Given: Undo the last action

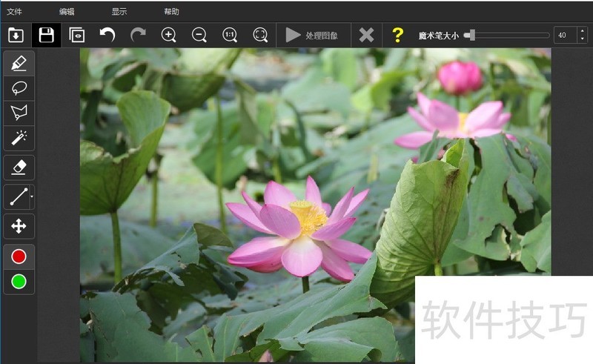Looking at the screenshot, I should tap(107, 35).
